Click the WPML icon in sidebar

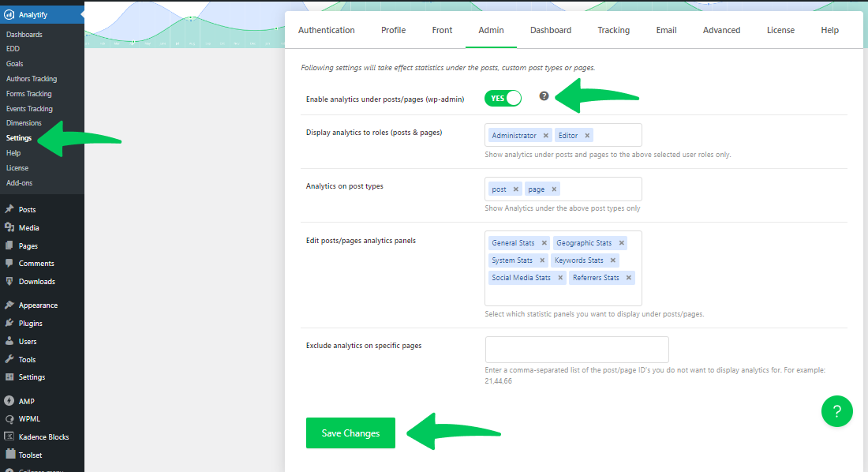pyautogui.click(x=9, y=419)
